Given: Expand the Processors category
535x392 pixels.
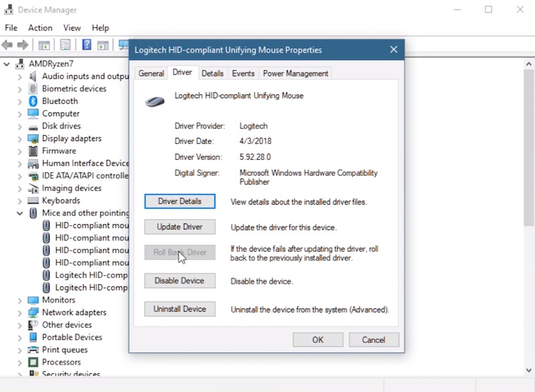Looking at the screenshot, I should pyautogui.click(x=20, y=363).
